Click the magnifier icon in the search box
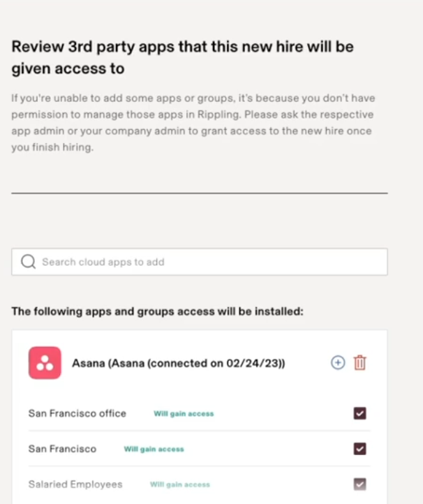 (29, 262)
